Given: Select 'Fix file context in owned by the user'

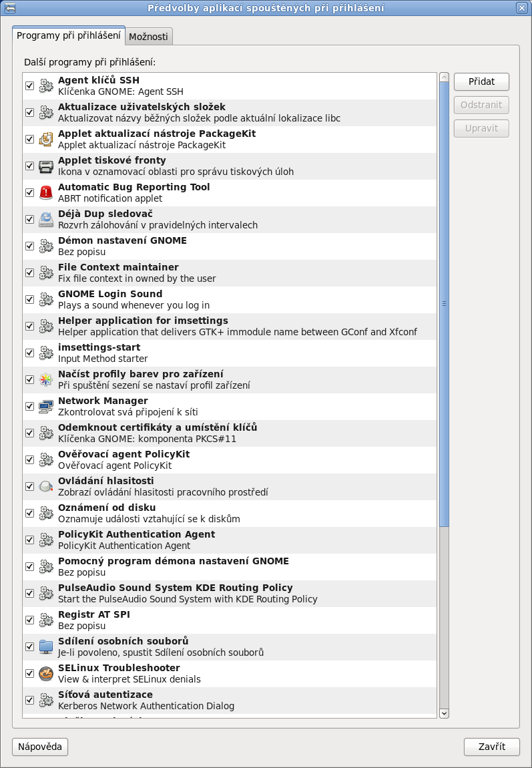Looking at the screenshot, I should pyautogui.click(x=137, y=278).
